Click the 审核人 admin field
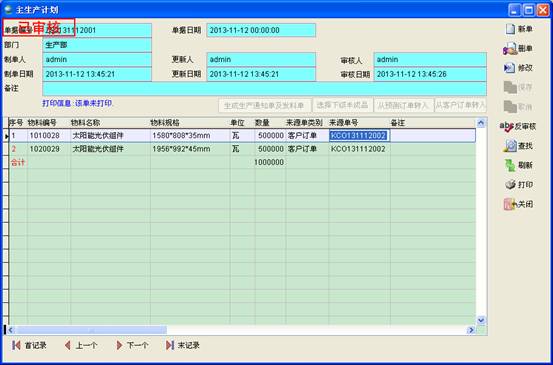 pos(430,60)
